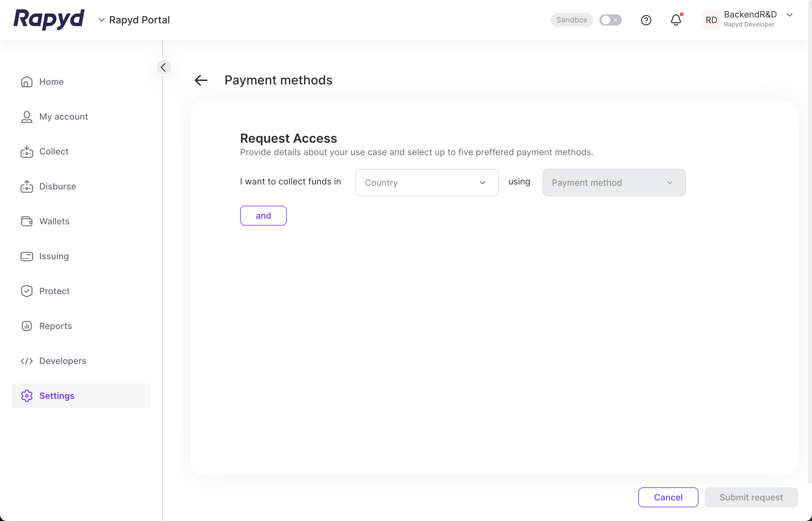Open the Settings menu item
812x521 pixels.
(57, 396)
